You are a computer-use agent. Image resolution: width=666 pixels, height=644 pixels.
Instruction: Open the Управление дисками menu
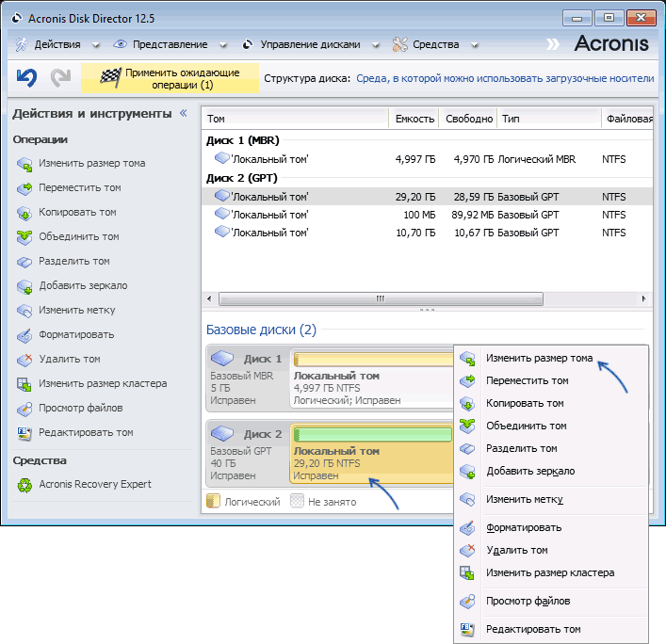(x=310, y=44)
